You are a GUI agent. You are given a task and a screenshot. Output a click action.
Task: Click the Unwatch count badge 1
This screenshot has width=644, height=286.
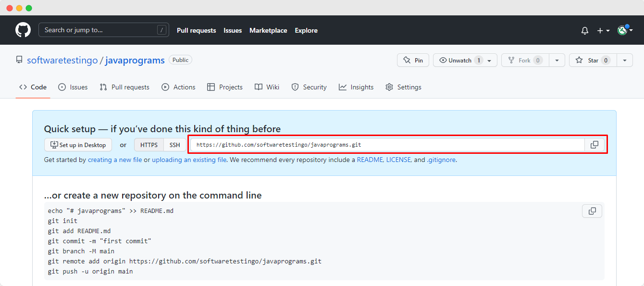478,60
